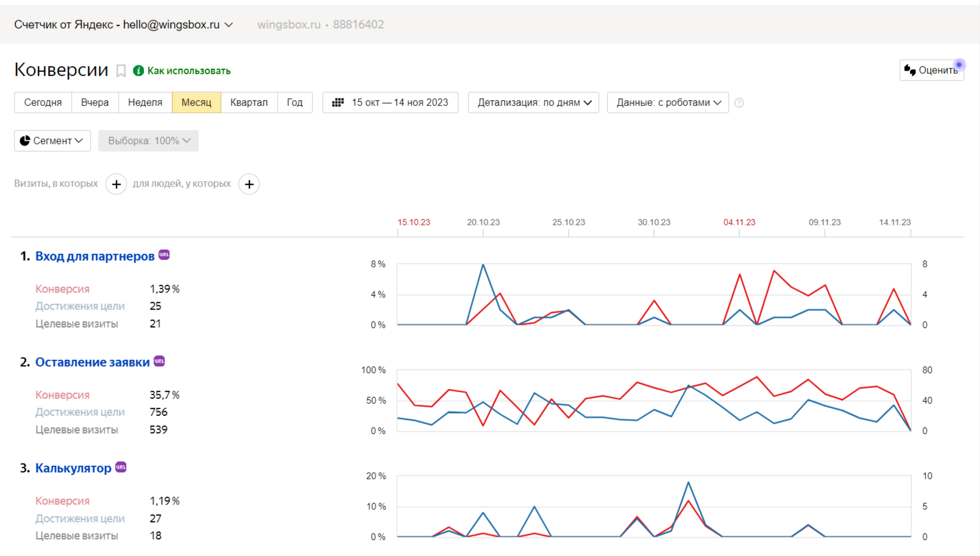This screenshot has width=980, height=556.
Task: Open the Детализация: по дням dropdown
Action: click(534, 102)
